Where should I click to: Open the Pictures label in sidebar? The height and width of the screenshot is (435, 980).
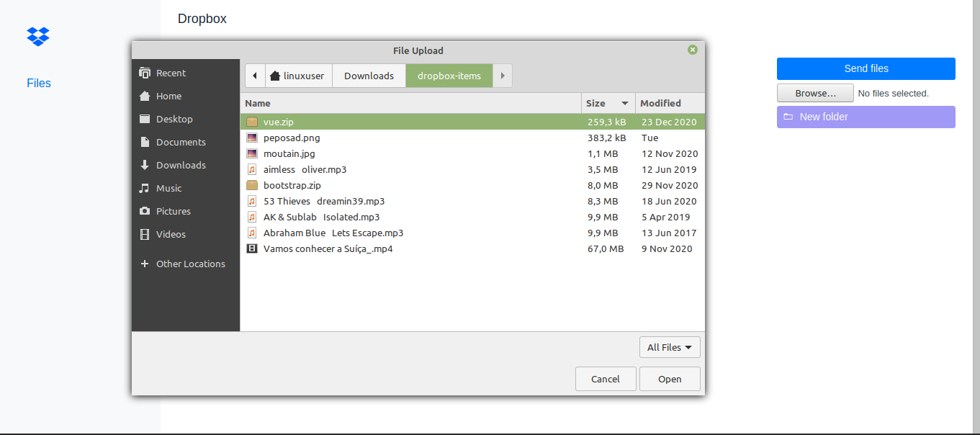[174, 211]
